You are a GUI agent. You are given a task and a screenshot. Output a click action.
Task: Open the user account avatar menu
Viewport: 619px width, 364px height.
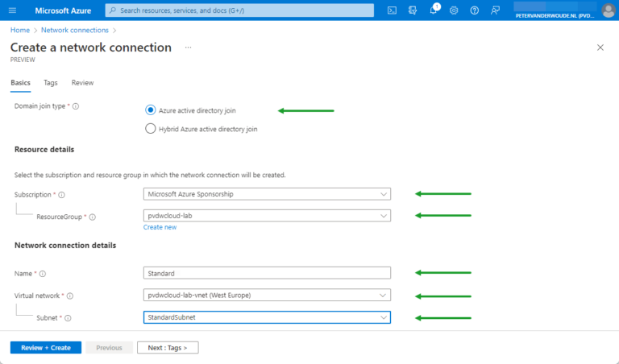click(x=608, y=10)
